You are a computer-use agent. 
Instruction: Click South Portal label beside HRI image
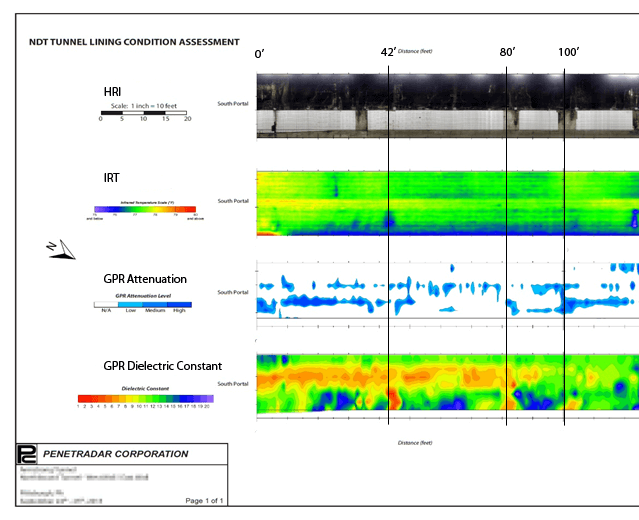tap(233, 103)
